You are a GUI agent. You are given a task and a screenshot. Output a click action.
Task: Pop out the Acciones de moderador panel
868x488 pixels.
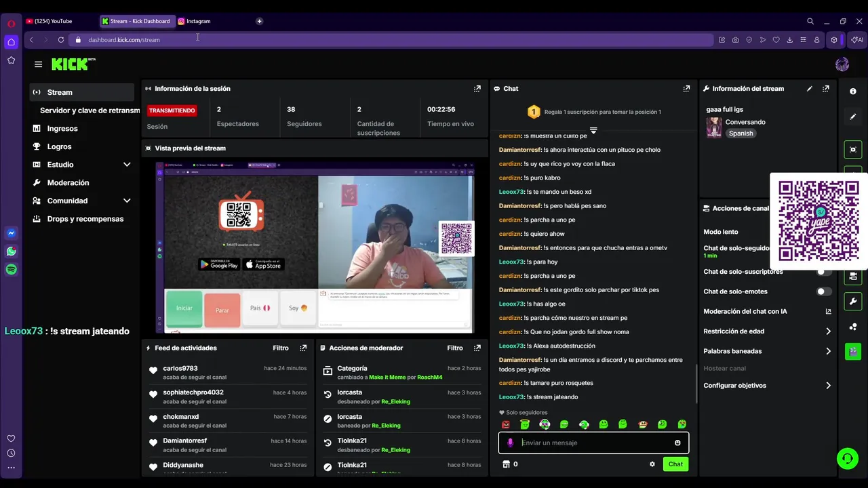pos(477,348)
